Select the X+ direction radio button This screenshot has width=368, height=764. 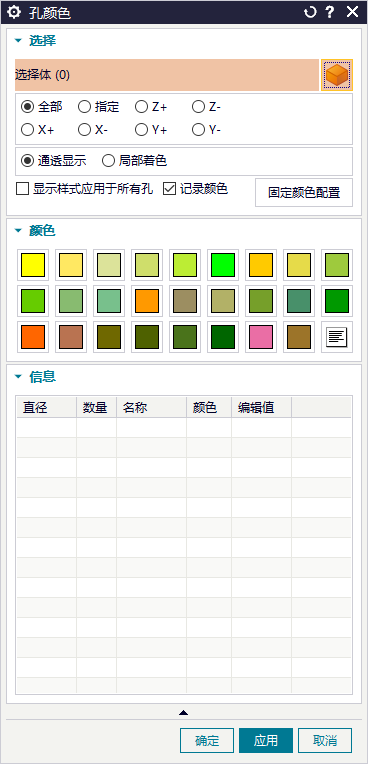click(28, 130)
